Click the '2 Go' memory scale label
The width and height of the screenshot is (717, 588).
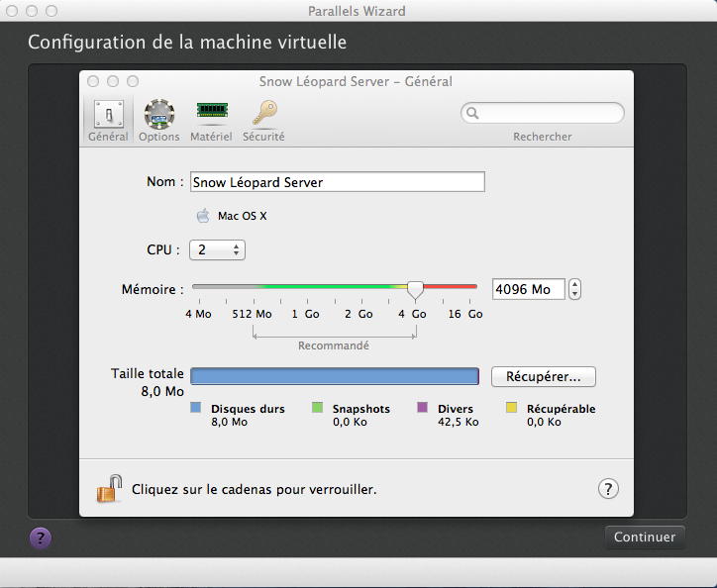(358, 314)
